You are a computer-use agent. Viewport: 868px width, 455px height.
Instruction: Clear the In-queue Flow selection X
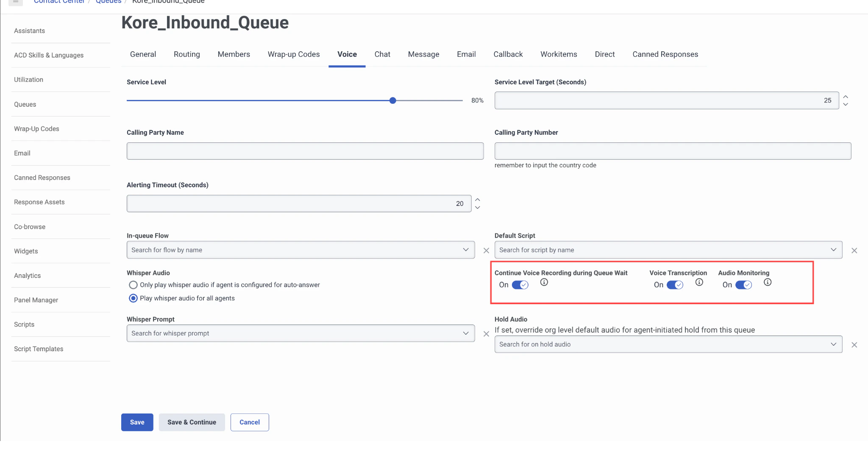click(486, 250)
